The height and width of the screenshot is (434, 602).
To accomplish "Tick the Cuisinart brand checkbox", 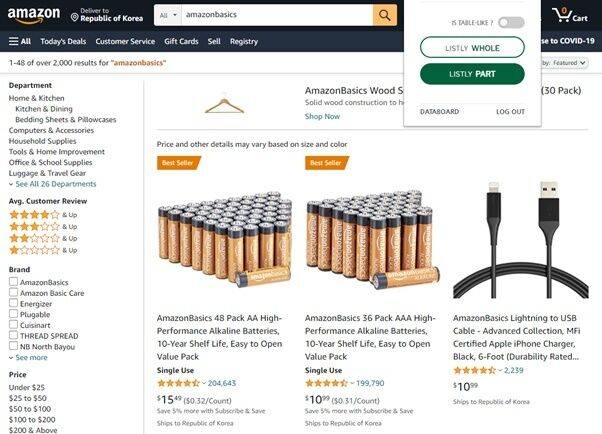I will click(14, 325).
